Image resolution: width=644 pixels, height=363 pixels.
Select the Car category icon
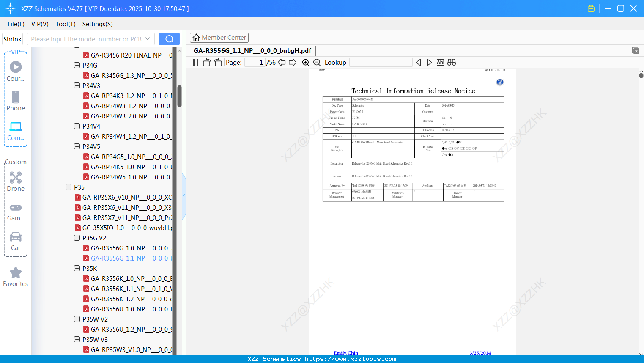coord(16,241)
